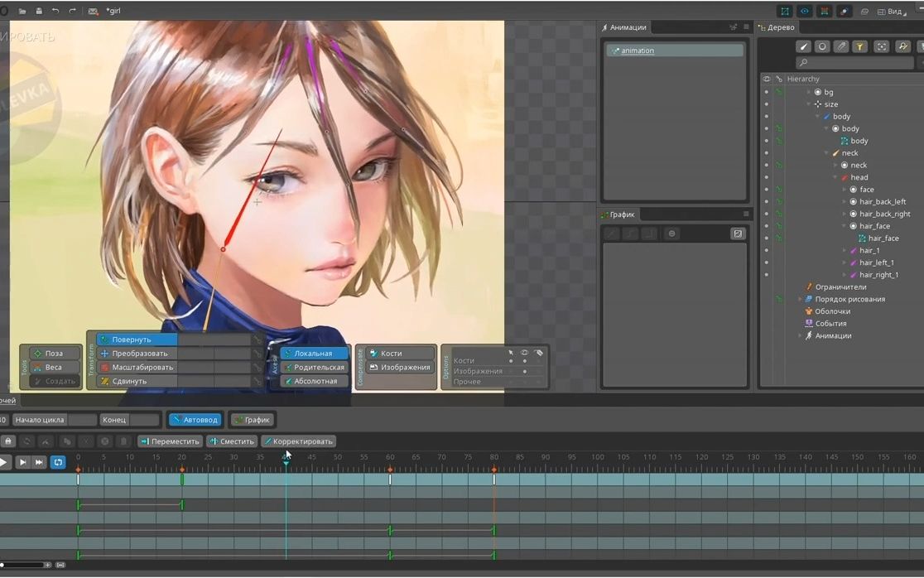
Task: Expand the hair_1 bone node
Action: (x=845, y=250)
